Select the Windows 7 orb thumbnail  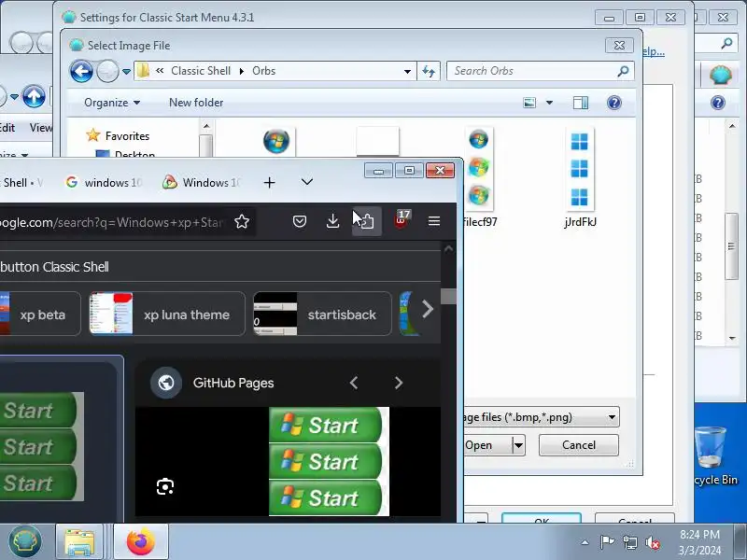pos(276,141)
